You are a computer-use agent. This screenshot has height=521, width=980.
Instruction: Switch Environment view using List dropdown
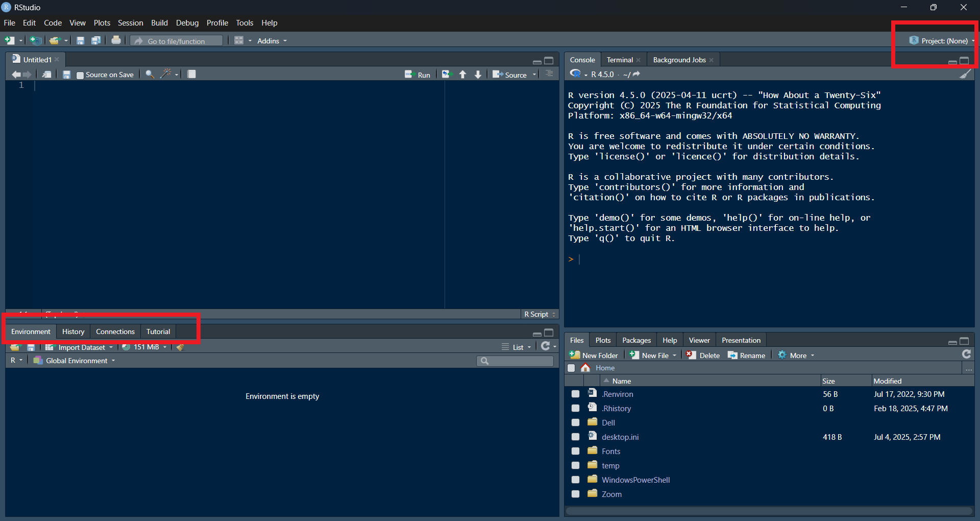coord(517,347)
